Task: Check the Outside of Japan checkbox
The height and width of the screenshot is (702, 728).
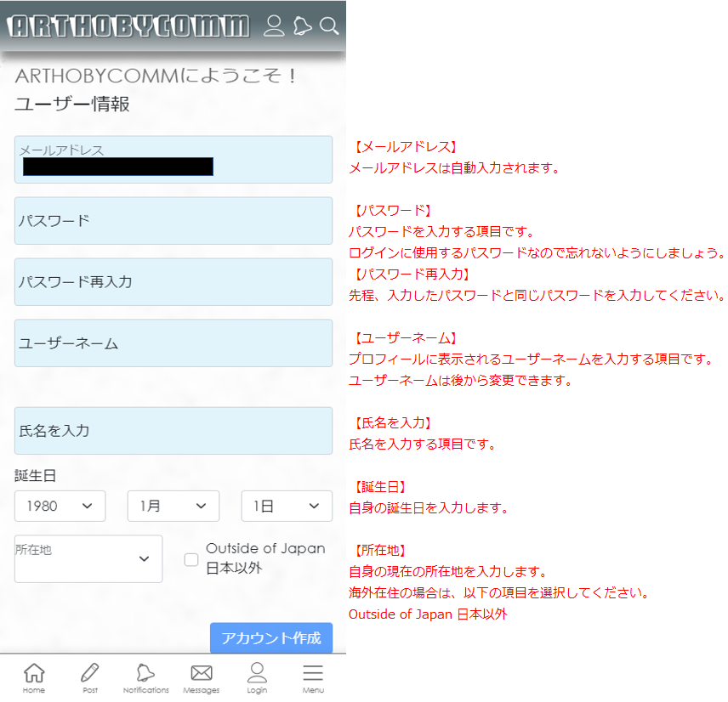Action: pyautogui.click(x=191, y=559)
